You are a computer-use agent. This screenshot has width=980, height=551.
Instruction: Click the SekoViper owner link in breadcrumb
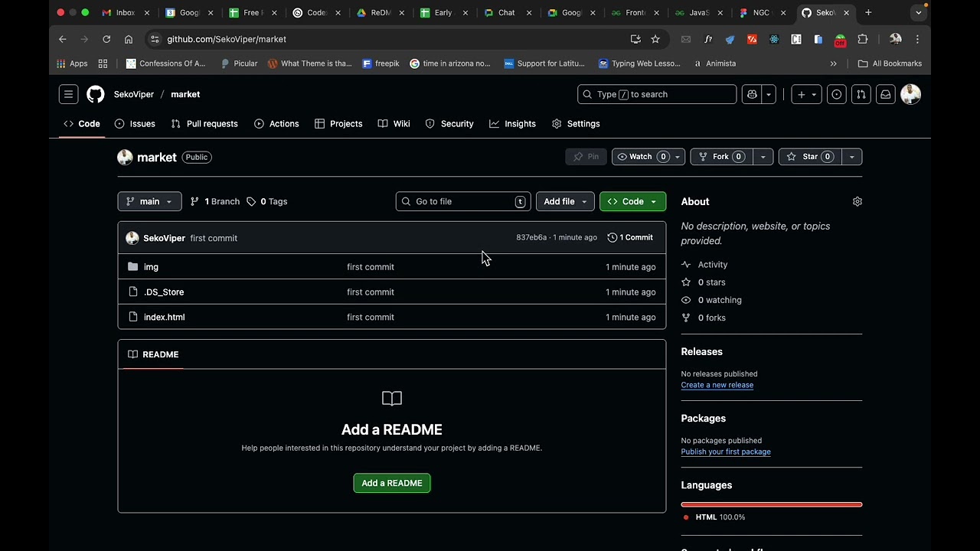(x=134, y=94)
